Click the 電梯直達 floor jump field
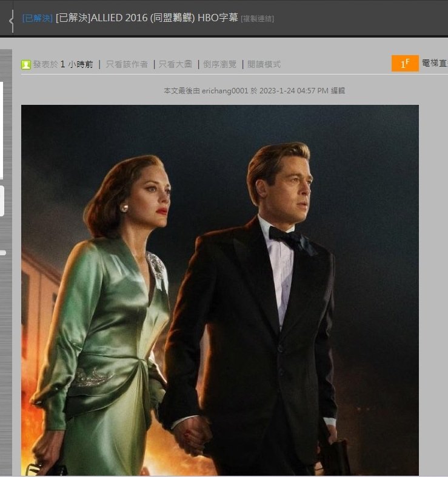The height and width of the screenshot is (477, 448). [x=435, y=63]
